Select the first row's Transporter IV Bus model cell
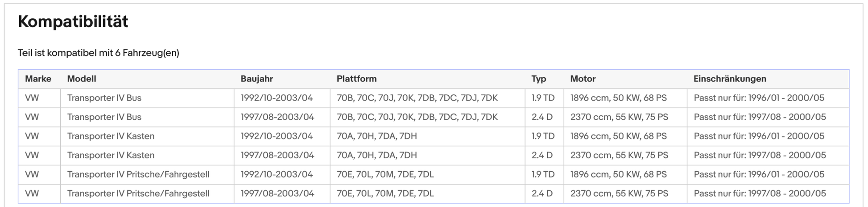This screenshot has height=207, width=868. tap(104, 98)
